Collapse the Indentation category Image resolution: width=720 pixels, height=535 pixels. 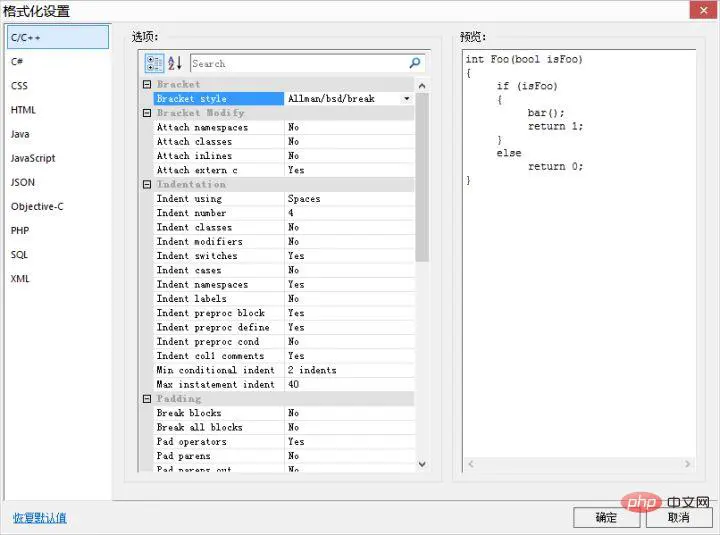147,185
